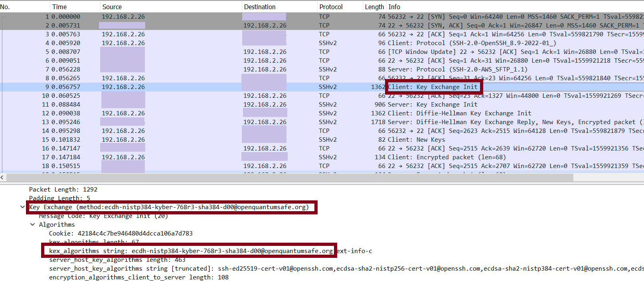Select packet 7, Server Protocol SSH-2.0-AWS_SFTP_1.1
644x283 pixels.
(x=322, y=69)
